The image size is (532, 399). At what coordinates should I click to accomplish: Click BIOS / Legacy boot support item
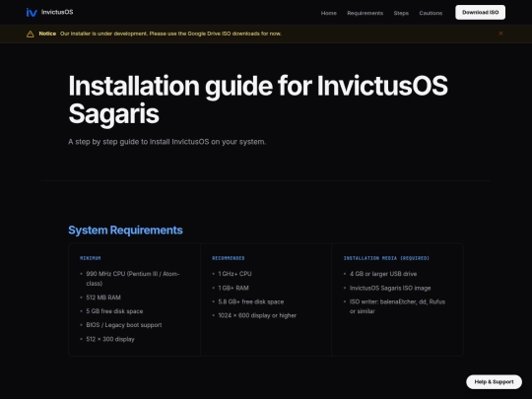[124, 325]
